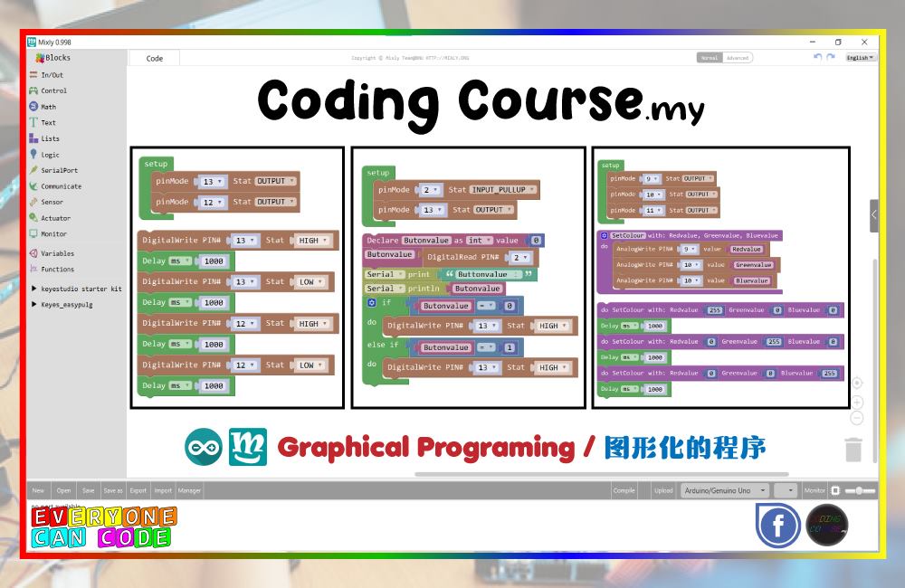Switch to Advanced mode
The height and width of the screenshot is (588, 905).
[738, 58]
